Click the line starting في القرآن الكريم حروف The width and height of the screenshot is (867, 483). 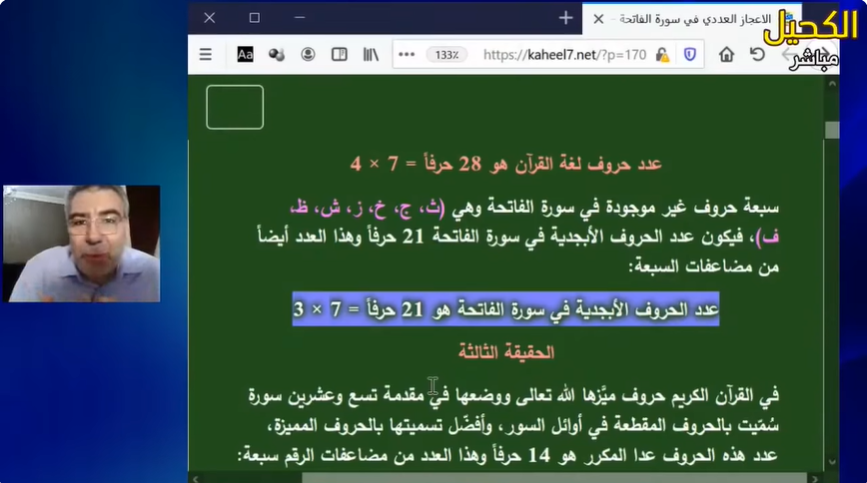point(514,395)
